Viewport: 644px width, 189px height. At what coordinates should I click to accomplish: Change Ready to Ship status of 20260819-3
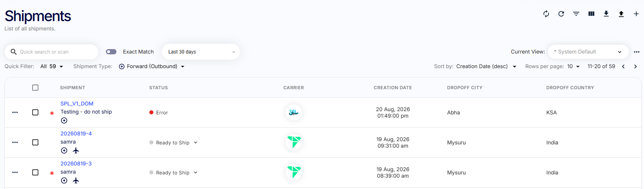174,172
